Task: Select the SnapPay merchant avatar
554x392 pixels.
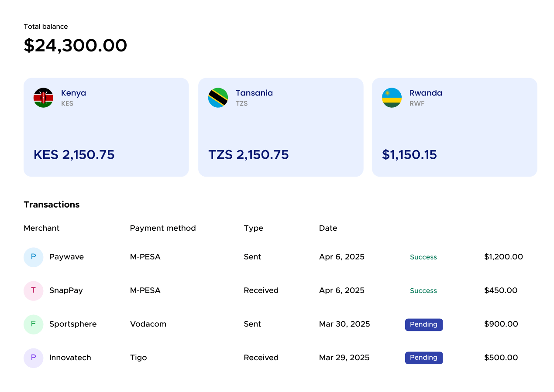Action: 33,291
